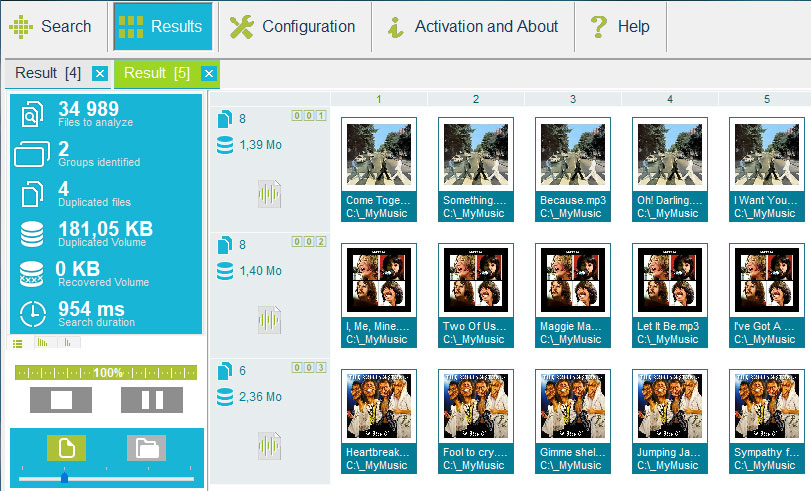The height and width of the screenshot is (491, 811).
Task: Select the first bar chart view icon
Action: tap(43, 343)
